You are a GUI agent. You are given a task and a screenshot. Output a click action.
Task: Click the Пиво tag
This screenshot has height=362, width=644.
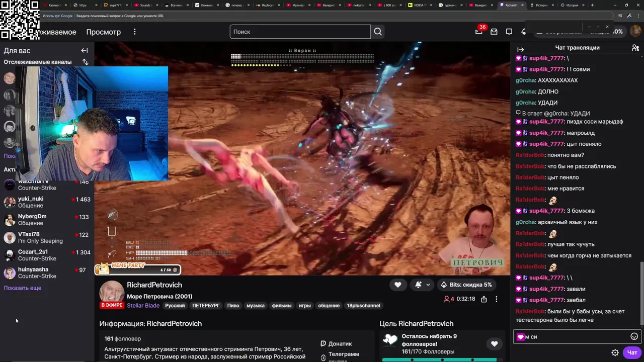[x=233, y=306]
